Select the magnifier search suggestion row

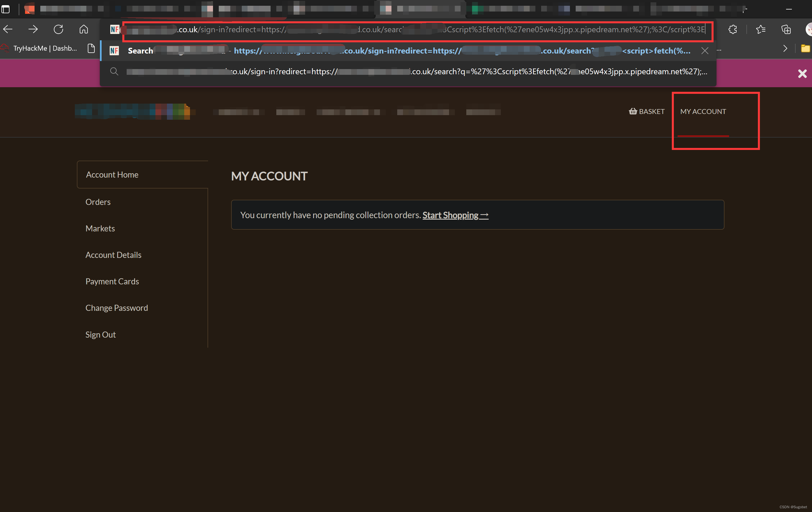pos(408,71)
